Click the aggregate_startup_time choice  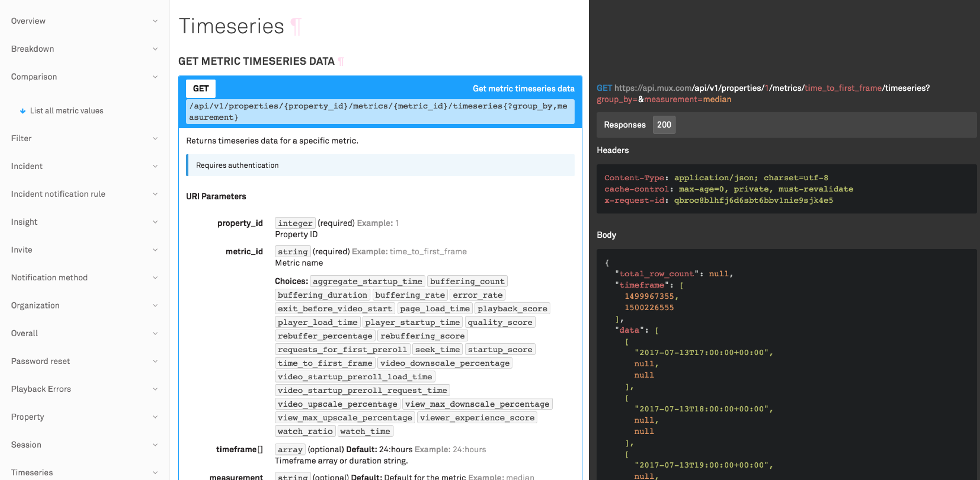[367, 281]
